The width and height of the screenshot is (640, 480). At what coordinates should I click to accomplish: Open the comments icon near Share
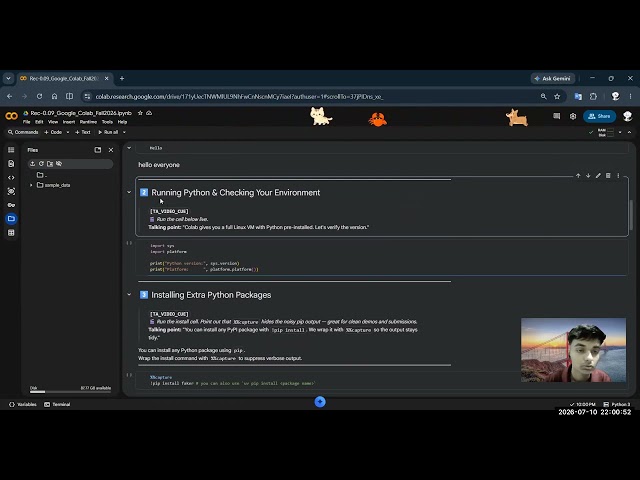pyautogui.click(x=556, y=116)
